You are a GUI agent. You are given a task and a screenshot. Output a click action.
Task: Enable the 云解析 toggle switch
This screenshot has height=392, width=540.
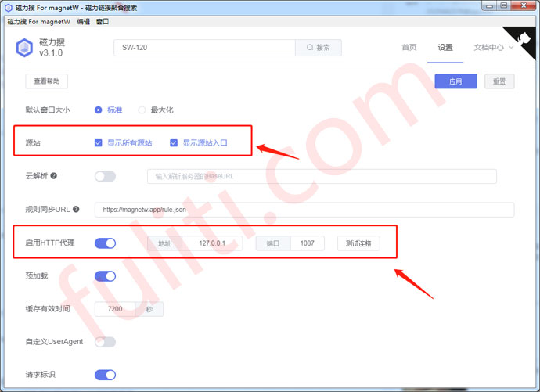[x=105, y=176]
